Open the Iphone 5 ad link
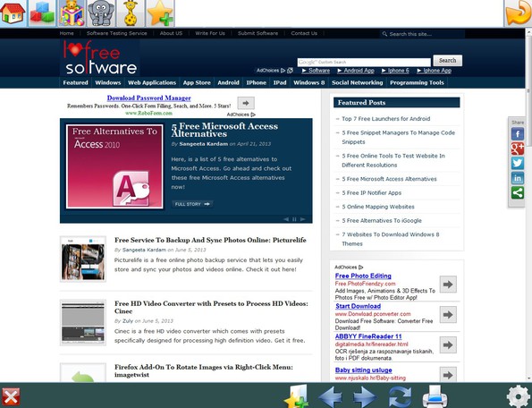The width and height of the screenshot is (532, 408). click(x=395, y=71)
